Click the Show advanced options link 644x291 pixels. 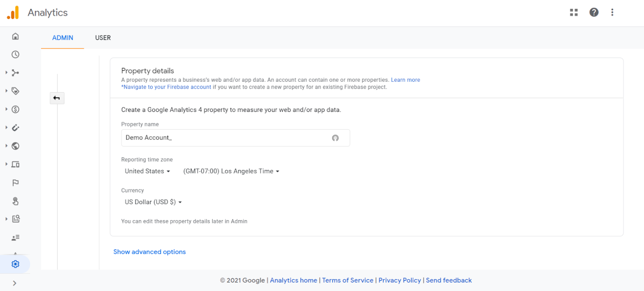(x=149, y=252)
